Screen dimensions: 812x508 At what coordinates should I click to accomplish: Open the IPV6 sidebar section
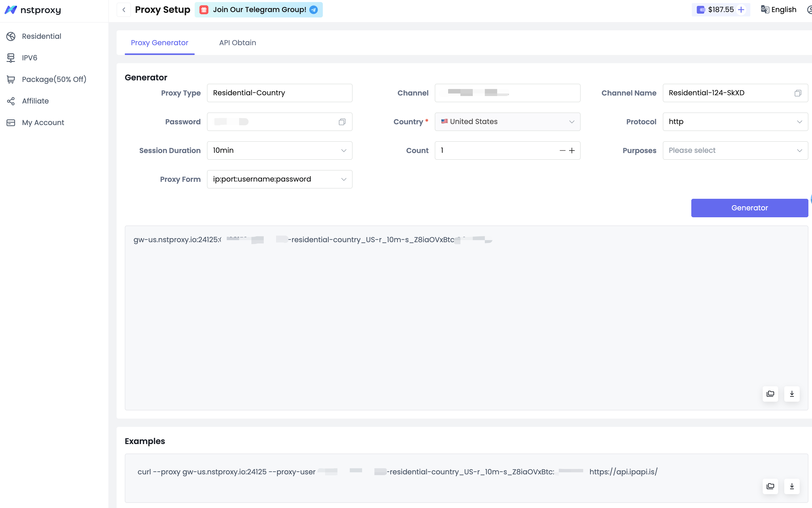pyautogui.click(x=30, y=58)
